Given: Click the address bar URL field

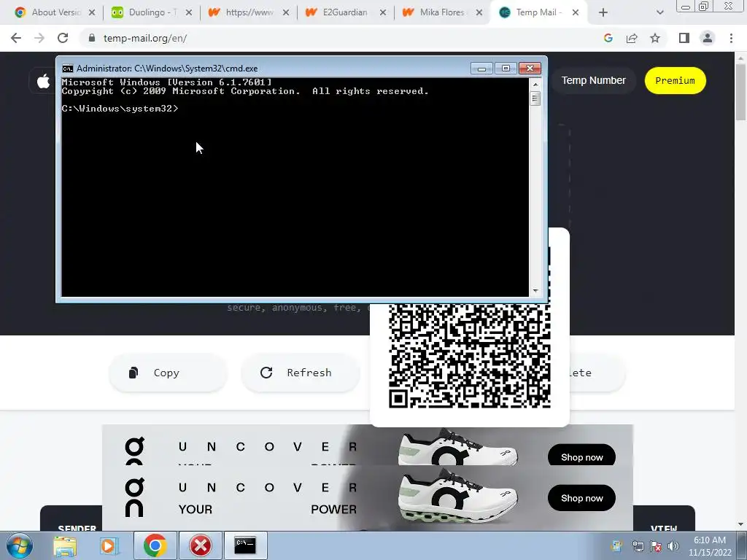Looking at the screenshot, I should point(343,38).
